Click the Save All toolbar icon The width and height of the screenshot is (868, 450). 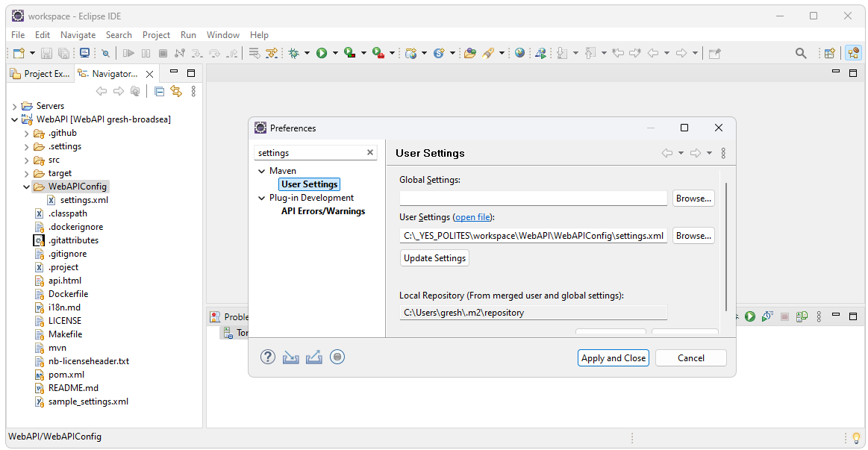63,53
